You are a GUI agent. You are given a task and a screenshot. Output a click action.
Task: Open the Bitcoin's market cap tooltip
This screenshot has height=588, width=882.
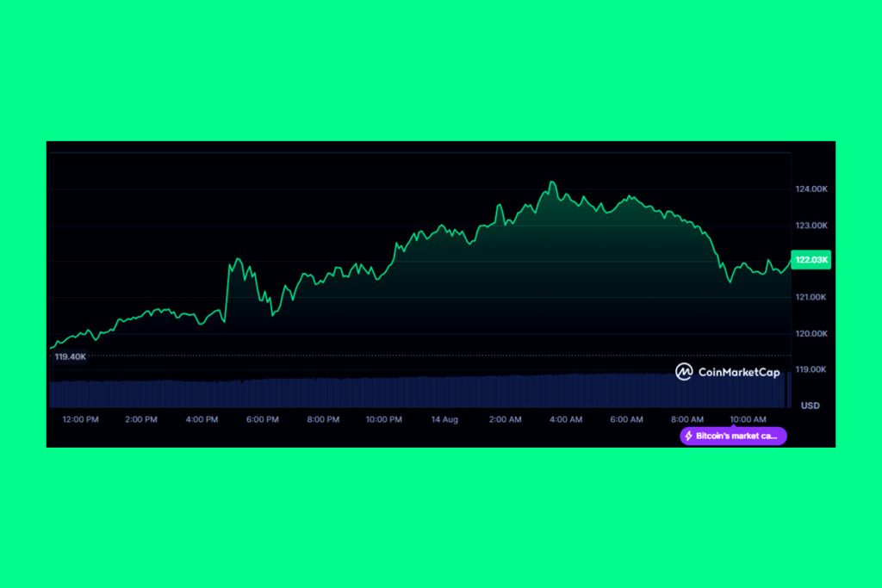[733, 436]
